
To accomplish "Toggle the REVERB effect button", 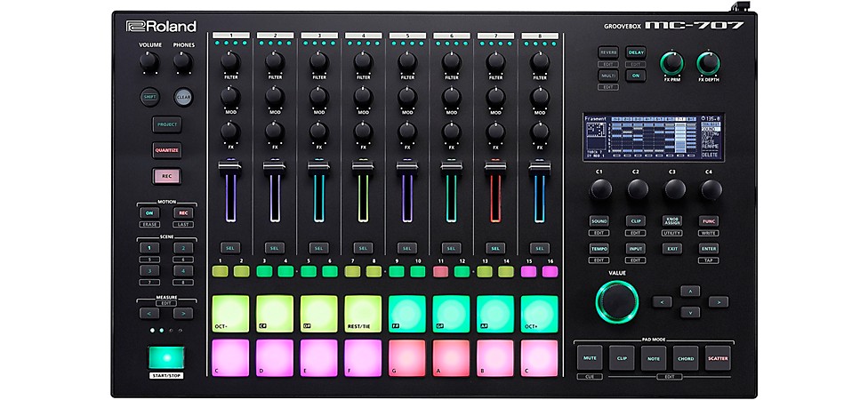I will coord(608,52).
